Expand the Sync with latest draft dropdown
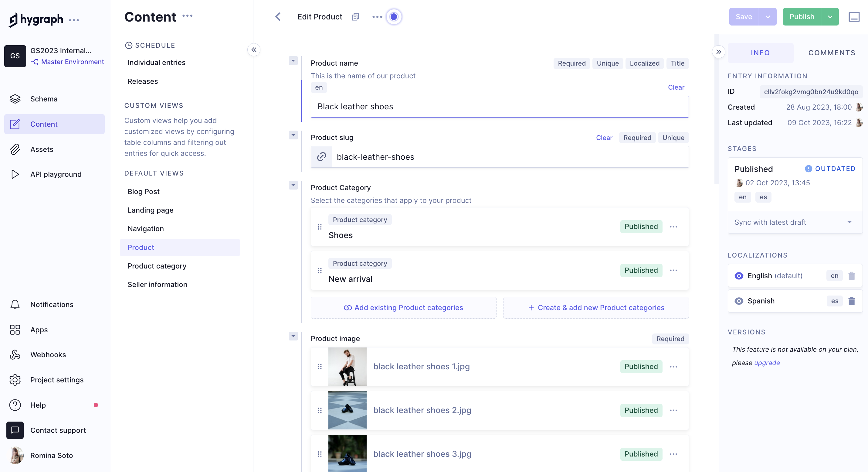 849,221
